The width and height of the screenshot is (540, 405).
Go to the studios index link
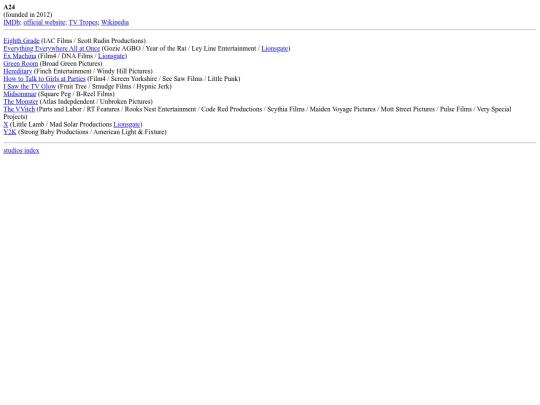click(21, 150)
